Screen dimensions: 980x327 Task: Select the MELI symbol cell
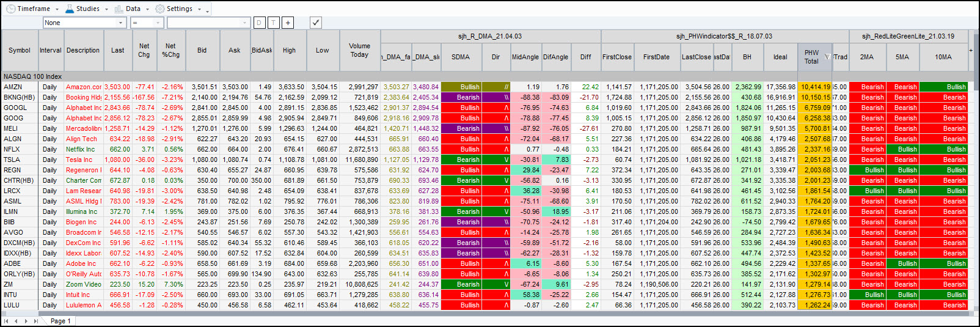[20, 128]
